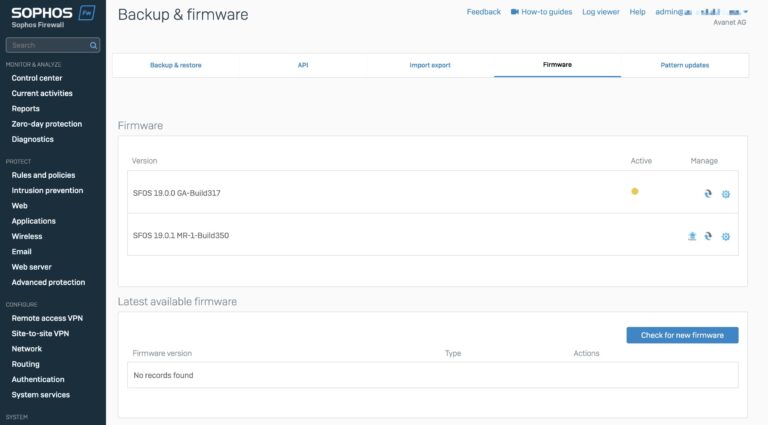Screen dimensions: 768x425
Task: Open Site-to-site VPN
Action: 40,333
